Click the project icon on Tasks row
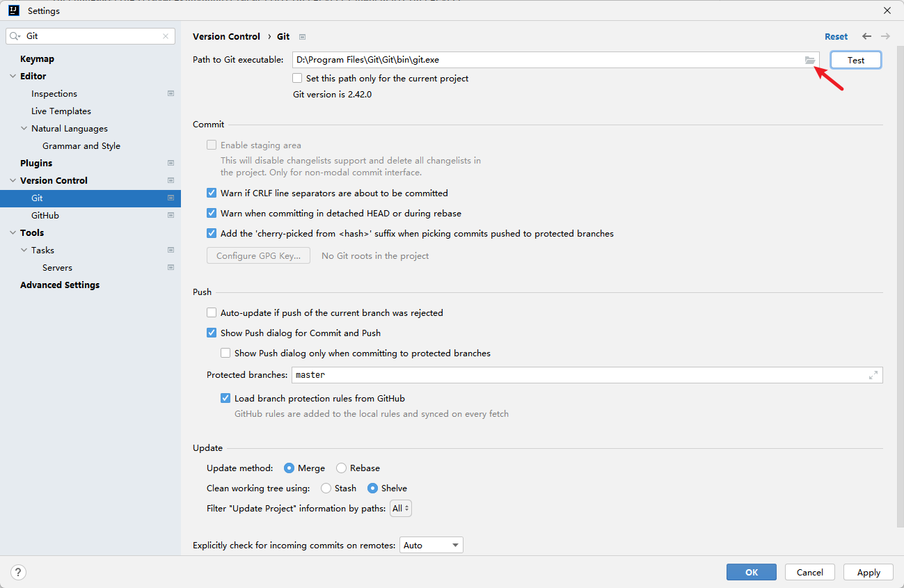The image size is (904, 588). (x=171, y=251)
